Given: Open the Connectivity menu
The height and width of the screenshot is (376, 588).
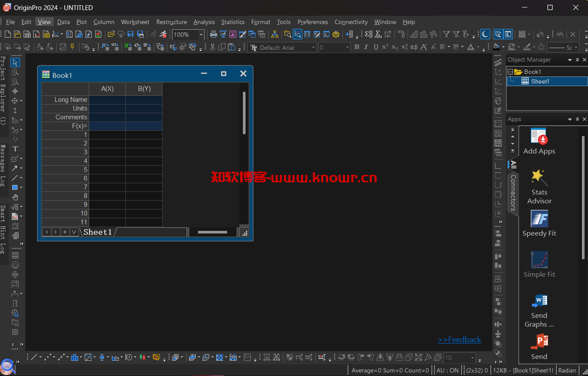Looking at the screenshot, I should [351, 22].
